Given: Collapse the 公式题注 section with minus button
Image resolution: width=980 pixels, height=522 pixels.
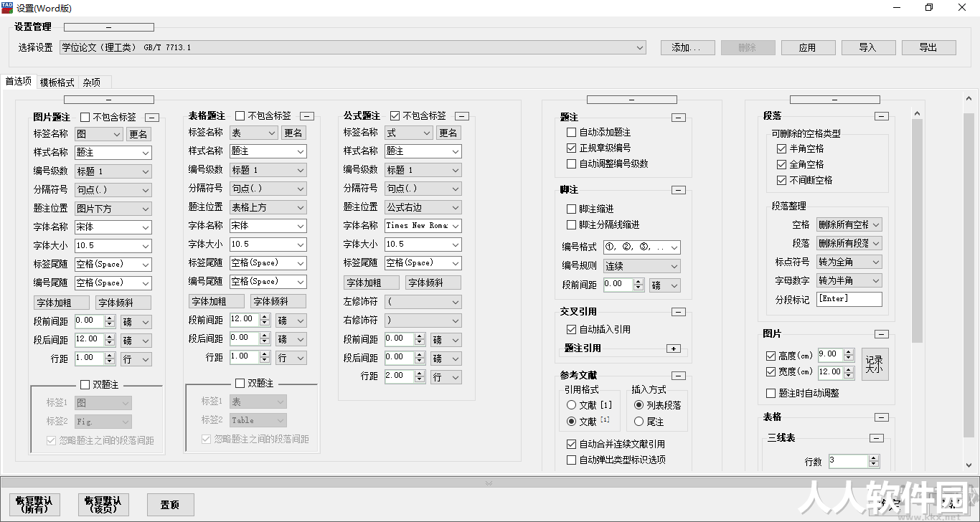Looking at the screenshot, I should click(462, 116).
